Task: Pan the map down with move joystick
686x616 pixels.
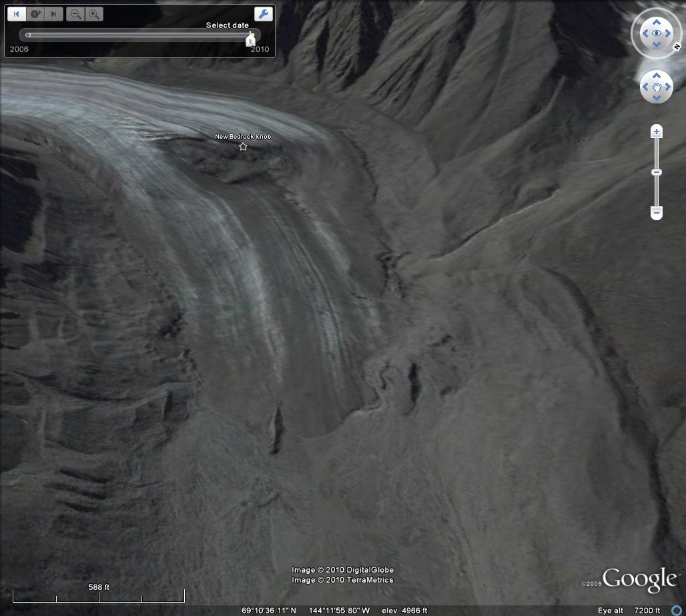Action: point(657,98)
